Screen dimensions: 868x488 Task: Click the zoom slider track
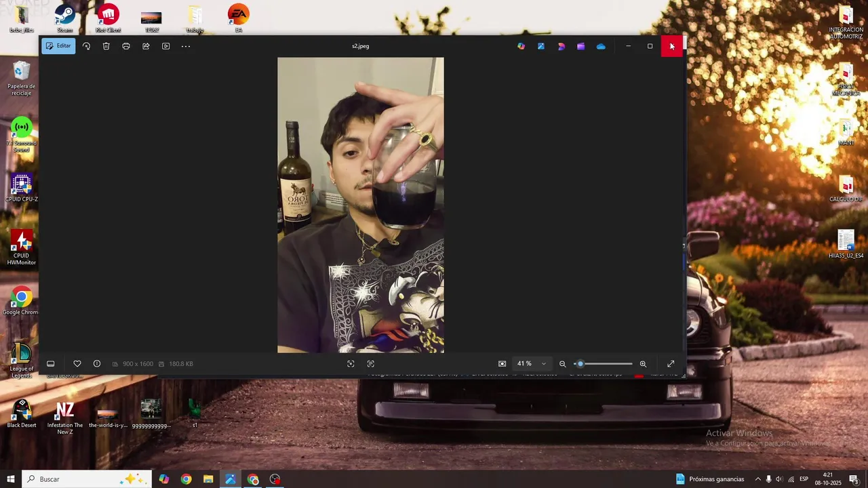click(x=604, y=364)
